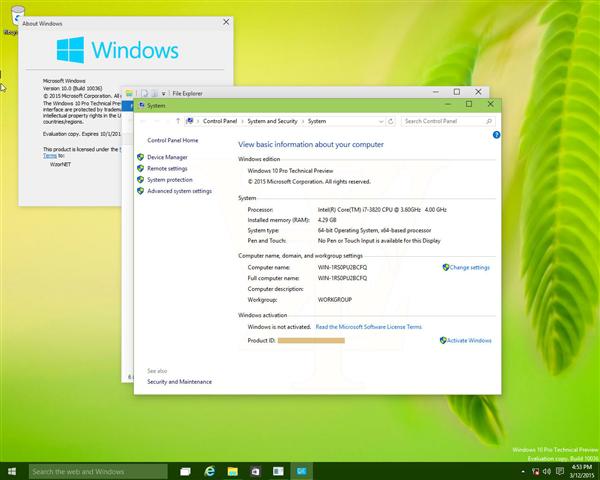This screenshot has width=600, height=480.
Task: Open the Task View icon on taskbar
Action: click(x=183, y=471)
